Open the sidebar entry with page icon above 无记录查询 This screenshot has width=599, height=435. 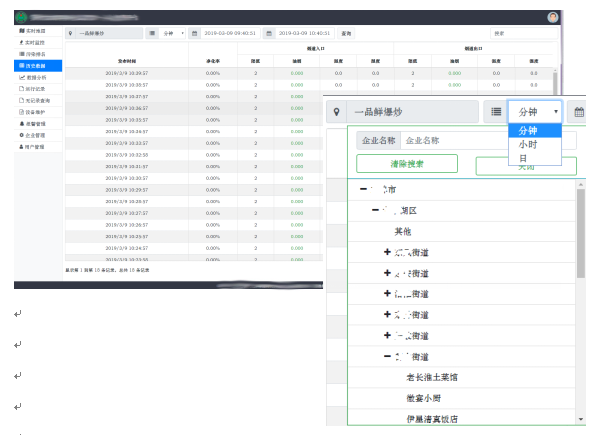click(x=38, y=89)
